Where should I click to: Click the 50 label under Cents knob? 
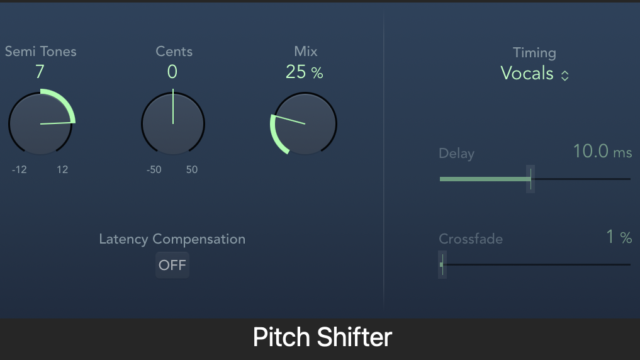click(192, 169)
